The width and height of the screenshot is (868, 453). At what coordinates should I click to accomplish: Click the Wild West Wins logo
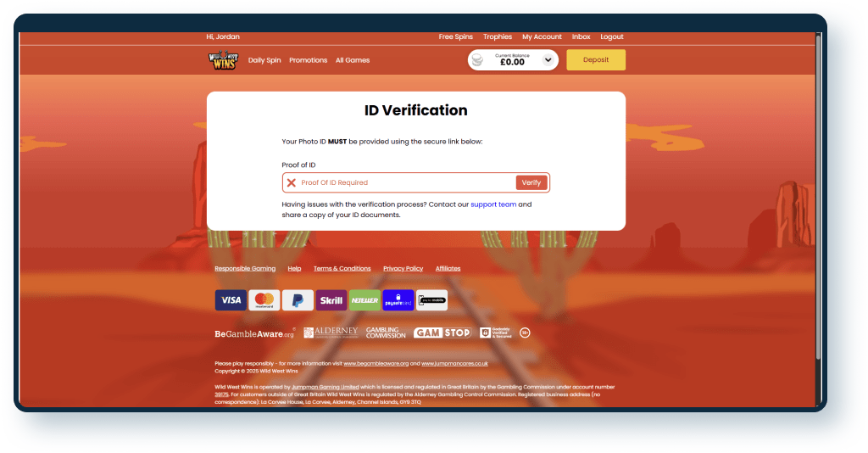[223, 60]
